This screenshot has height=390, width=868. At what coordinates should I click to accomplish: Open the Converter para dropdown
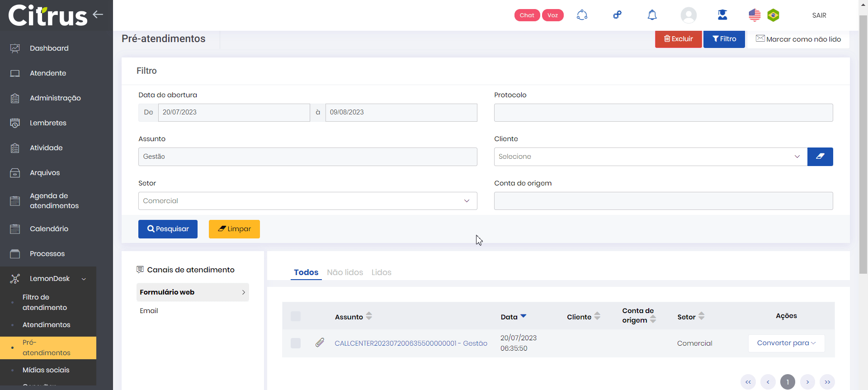pyautogui.click(x=786, y=343)
